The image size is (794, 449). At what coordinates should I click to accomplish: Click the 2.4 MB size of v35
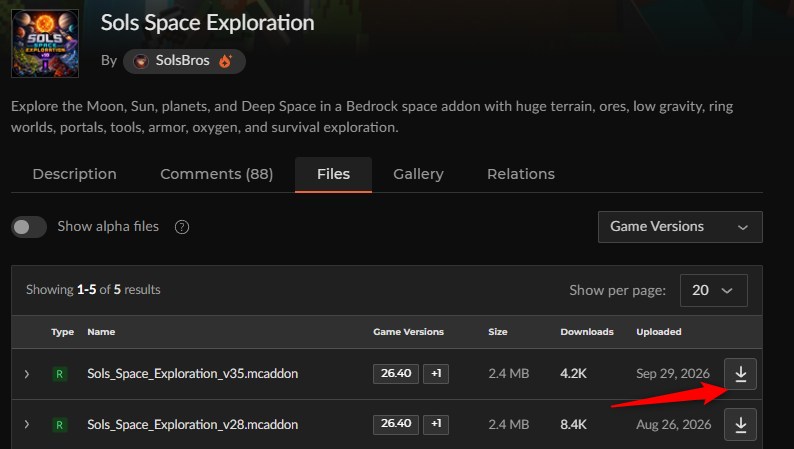click(508, 374)
